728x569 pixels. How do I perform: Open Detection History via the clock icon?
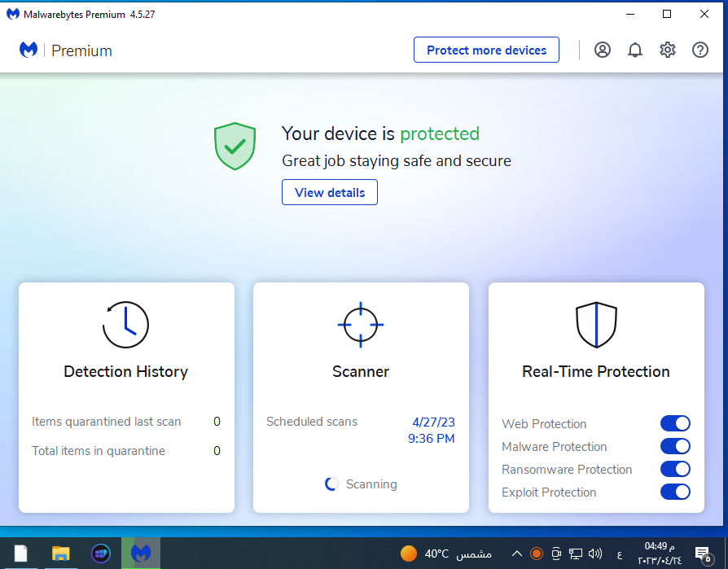tap(125, 325)
